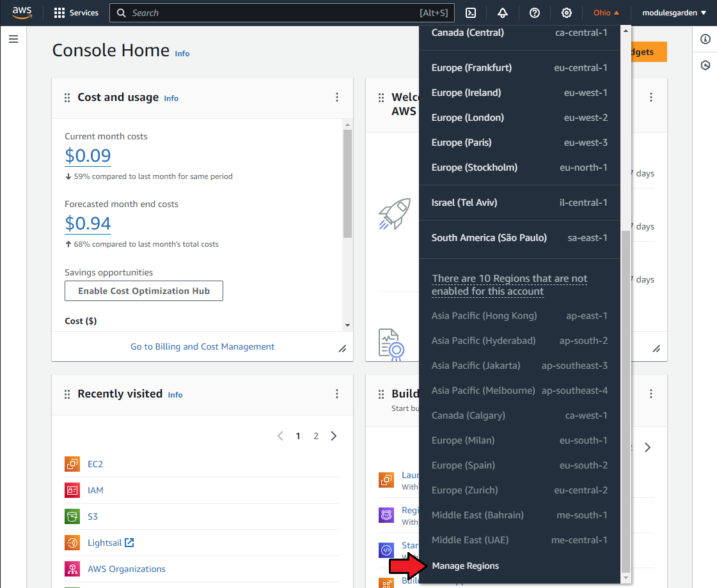Click the Cost and usage Info link

click(171, 98)
